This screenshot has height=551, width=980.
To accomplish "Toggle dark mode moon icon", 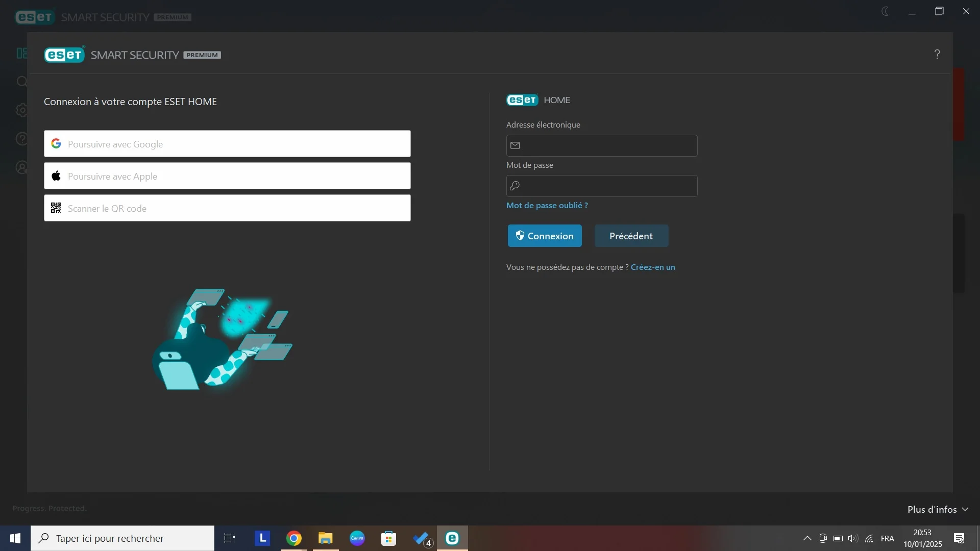I will tap(886, 11).
